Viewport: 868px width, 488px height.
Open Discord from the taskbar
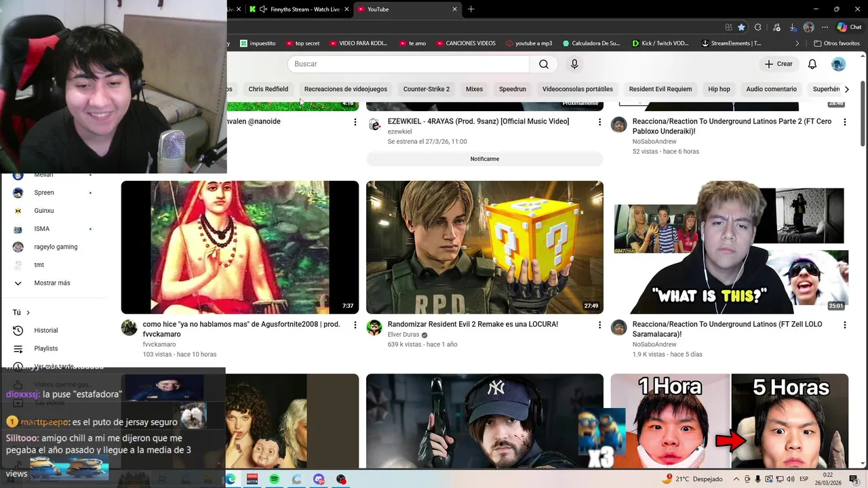[x=319, y=479]
